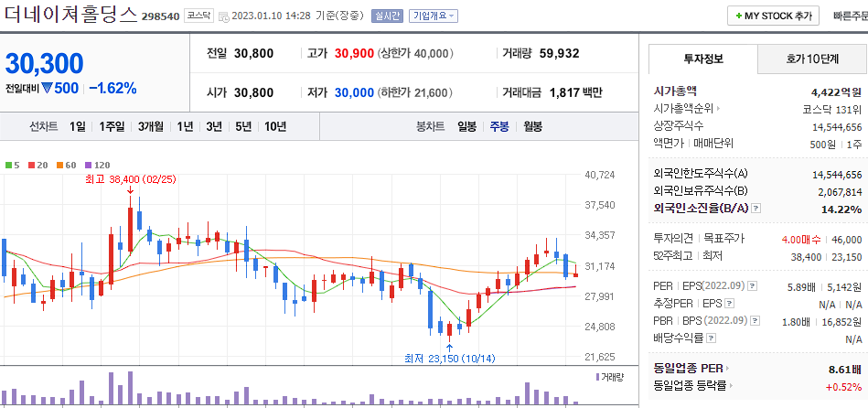The height and width of the screenshot is (408, 868).
Task: Click the help icon next to 배당수익률
Action: click(x=712, y=338)
